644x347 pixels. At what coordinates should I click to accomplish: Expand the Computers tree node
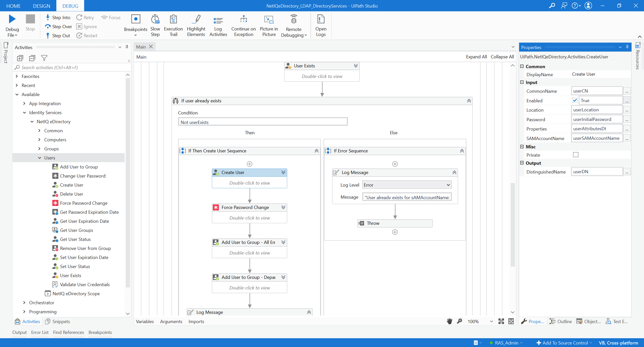pos(39,140)
